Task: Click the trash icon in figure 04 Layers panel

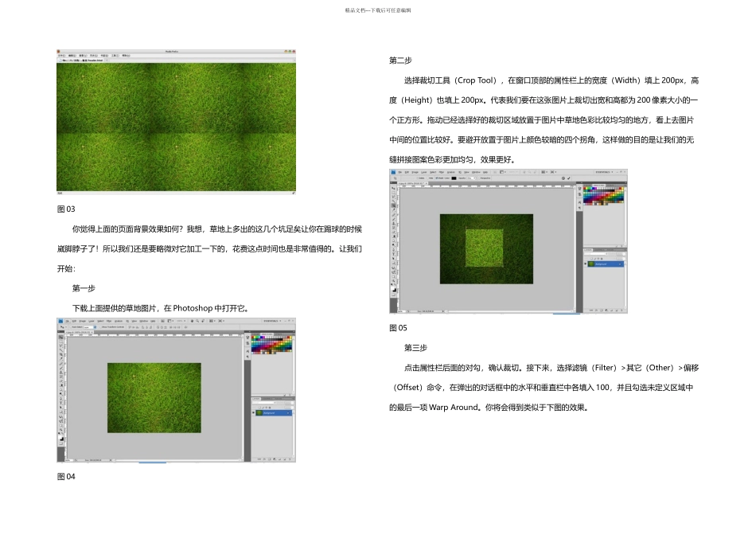Action: click(x=290, y=459)
